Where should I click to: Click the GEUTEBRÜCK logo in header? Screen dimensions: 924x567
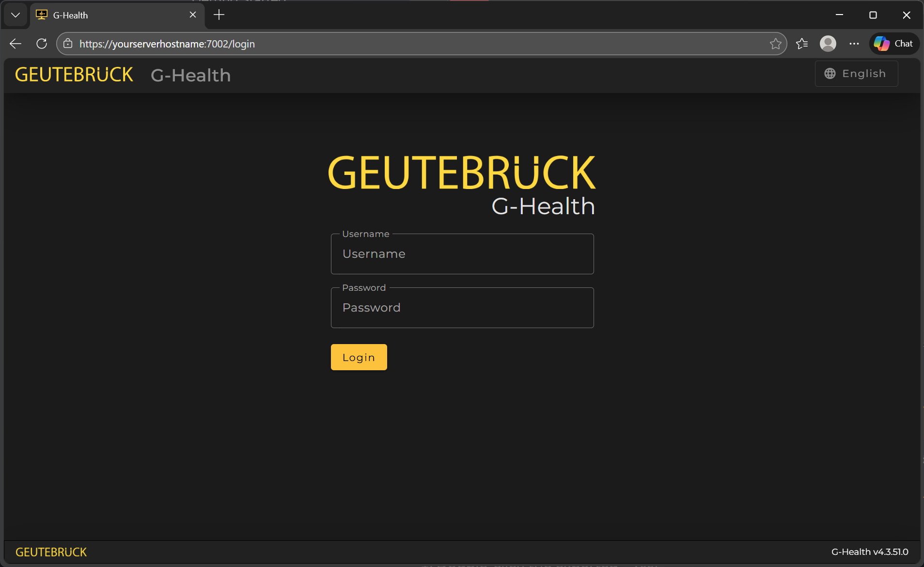pos(74,75)
